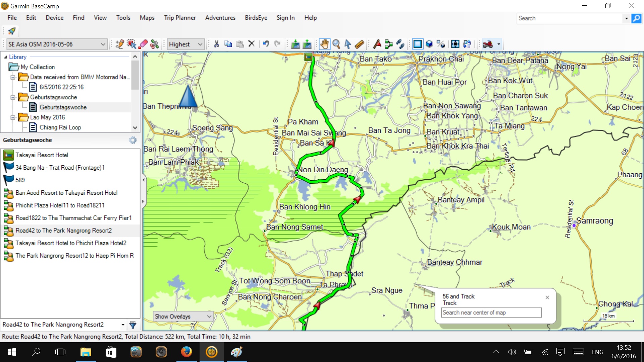Select My Collection in the library
The height and width of the screenshot is (362, 644).
coord(38,67)
